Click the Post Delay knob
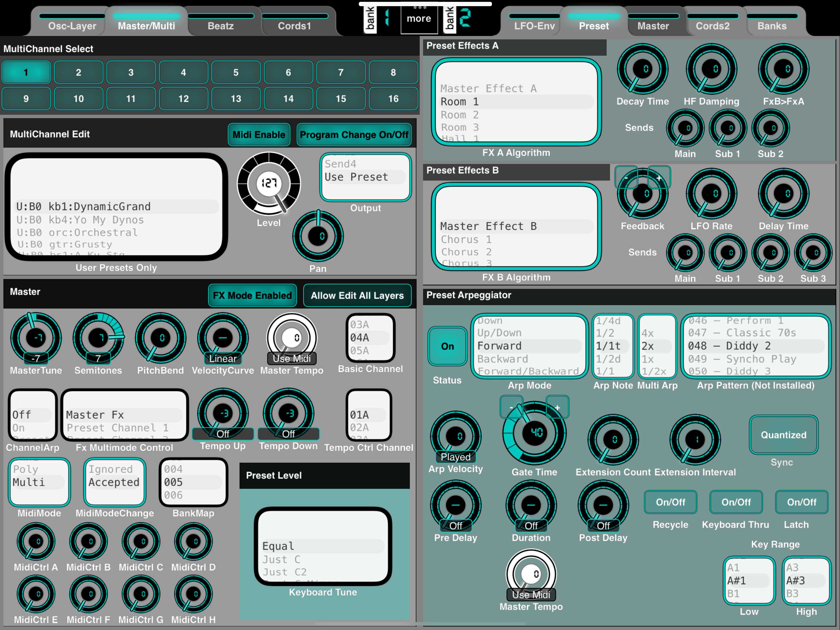Image resolution: width=840 pixels, height=630 pixels. click(x=603, y=505)
